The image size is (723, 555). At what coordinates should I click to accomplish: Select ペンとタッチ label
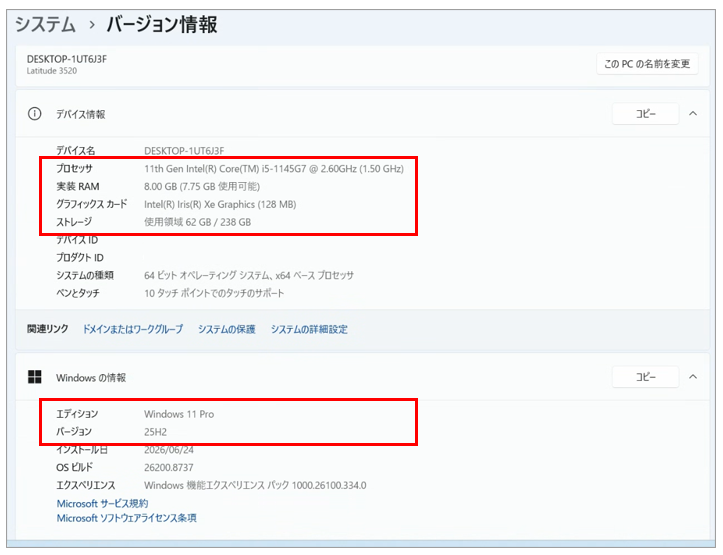click(x=77, y=293)
